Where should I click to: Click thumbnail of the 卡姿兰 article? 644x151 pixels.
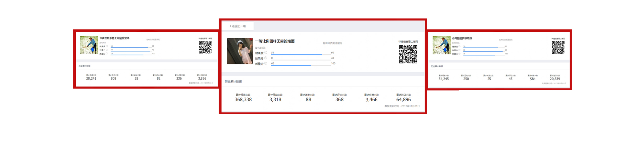(89, 45)
